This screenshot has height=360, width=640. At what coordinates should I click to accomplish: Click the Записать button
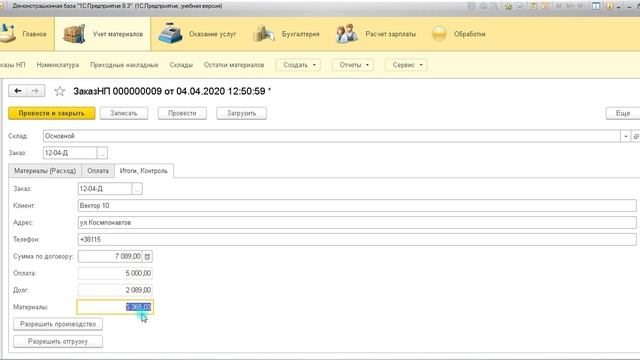(124, 113)
